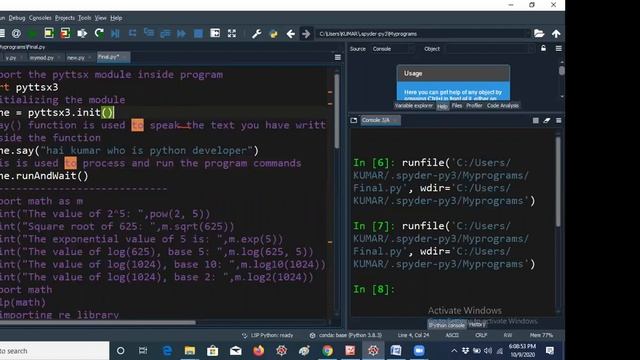Viewport: 640px width, 360px height.
Task: Open File Explorer from the taskbar
Action: pos(190,351)
